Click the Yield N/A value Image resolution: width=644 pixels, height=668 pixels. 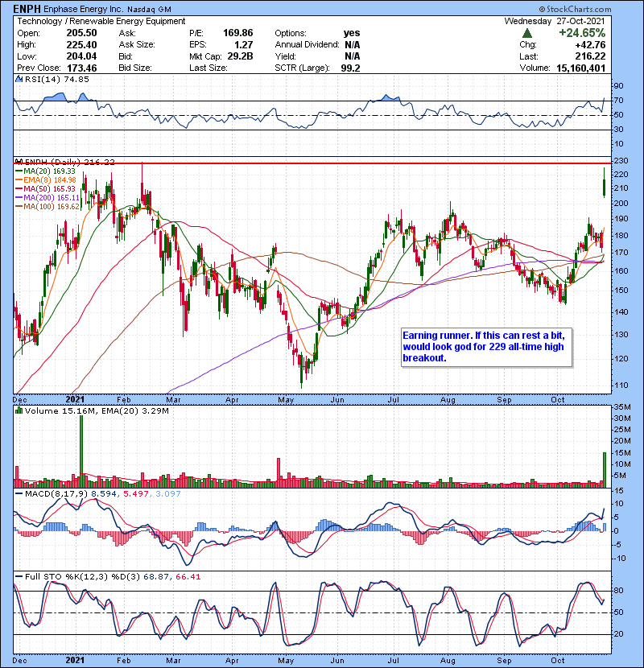[352, 56]
